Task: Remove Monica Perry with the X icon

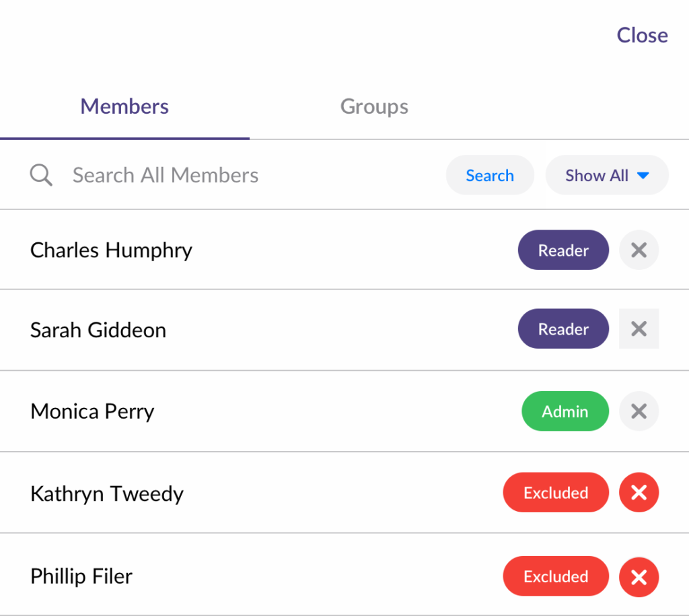Action: 639,411
